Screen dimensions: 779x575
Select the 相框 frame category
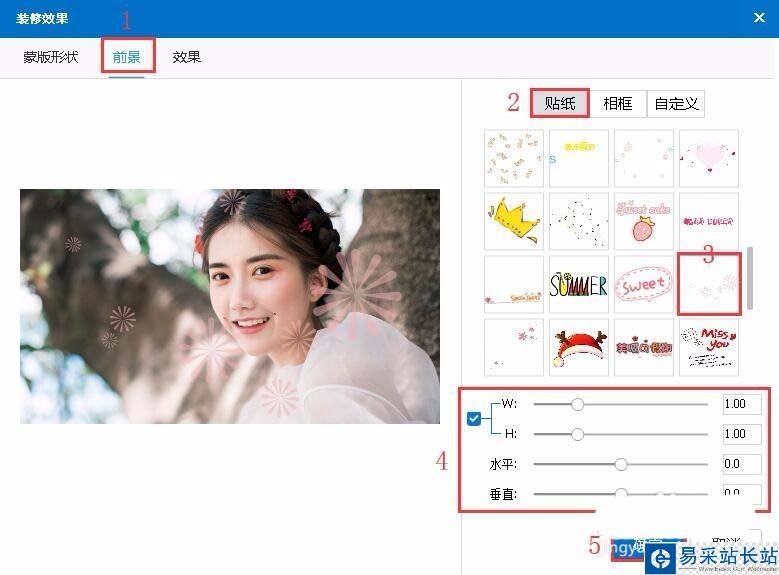pyautogui.click(x=618, y=103)
